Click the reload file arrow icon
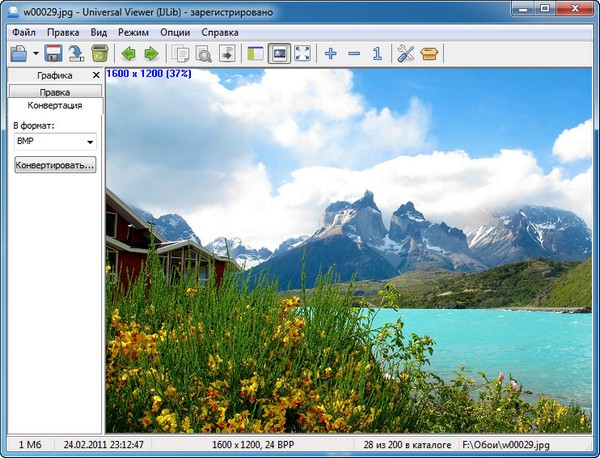Viewport: 600px width, 458px height. coord(77,54)
